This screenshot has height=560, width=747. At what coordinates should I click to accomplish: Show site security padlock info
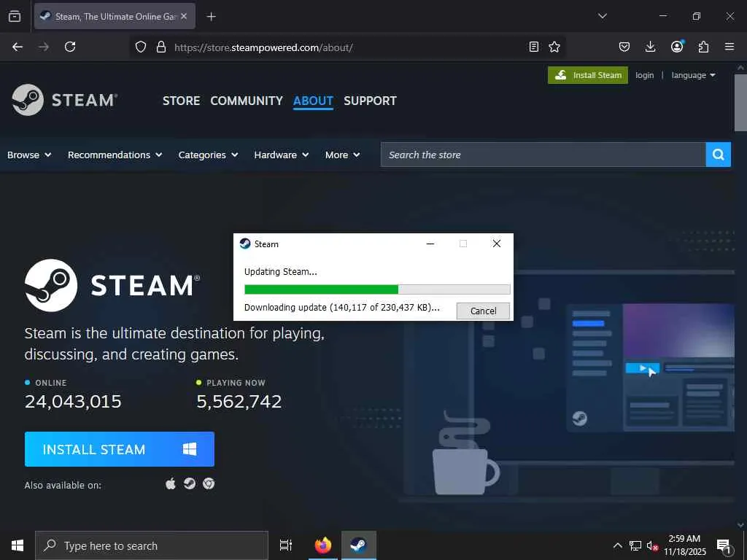[161, 47]
